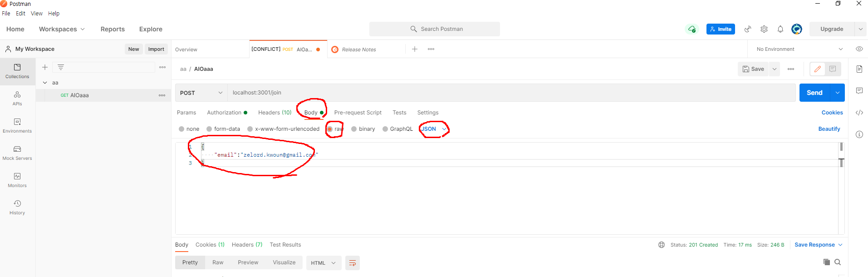
Task: Open the No Environment selector
Action: point(799,49)
